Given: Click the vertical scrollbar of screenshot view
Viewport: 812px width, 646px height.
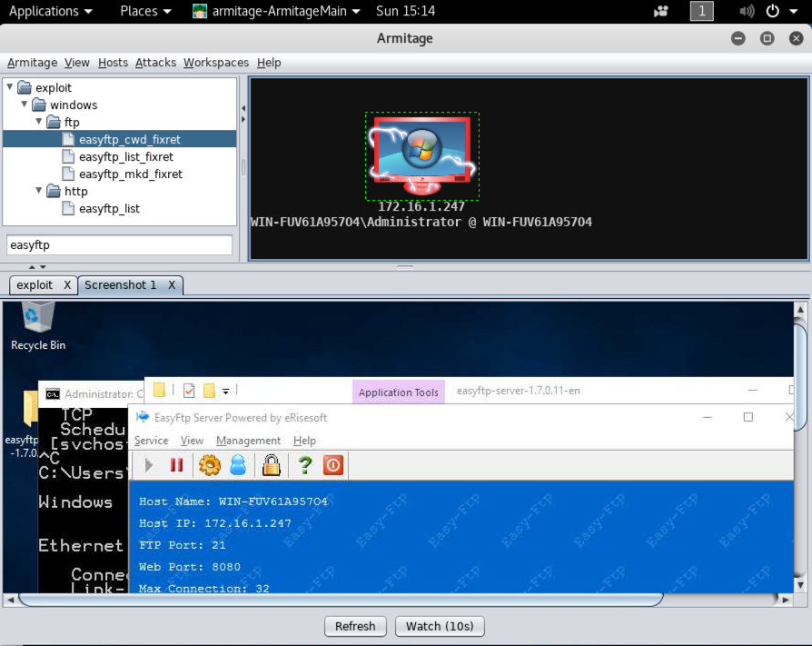Looking at the screenshot, I should [800, 375].
